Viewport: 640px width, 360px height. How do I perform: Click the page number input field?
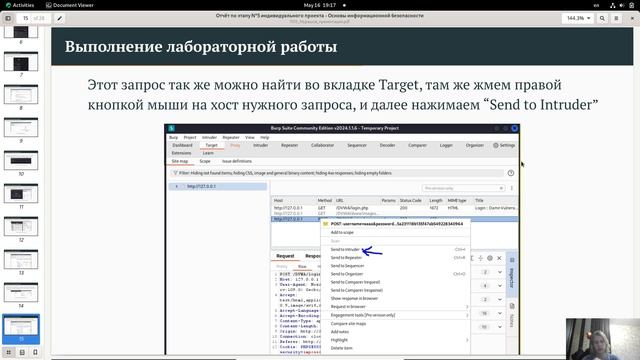[x=25, y=18]
